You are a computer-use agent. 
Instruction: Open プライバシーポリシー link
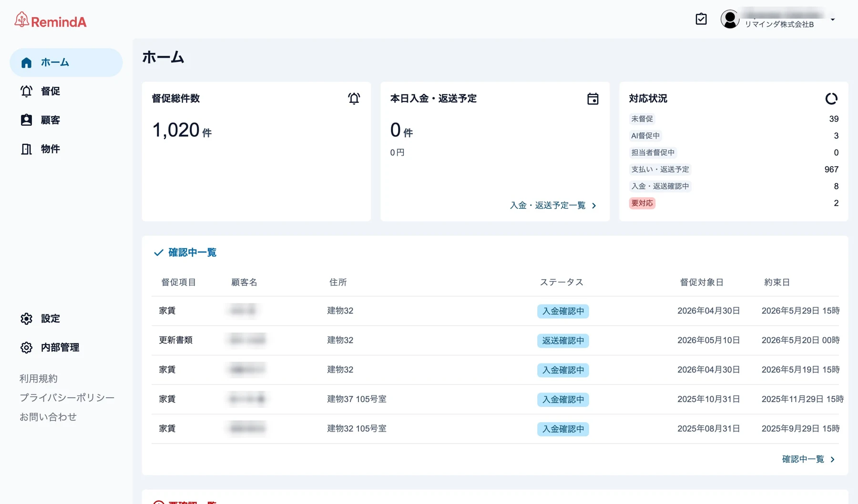pyautogui.click(x=67, y=398)
